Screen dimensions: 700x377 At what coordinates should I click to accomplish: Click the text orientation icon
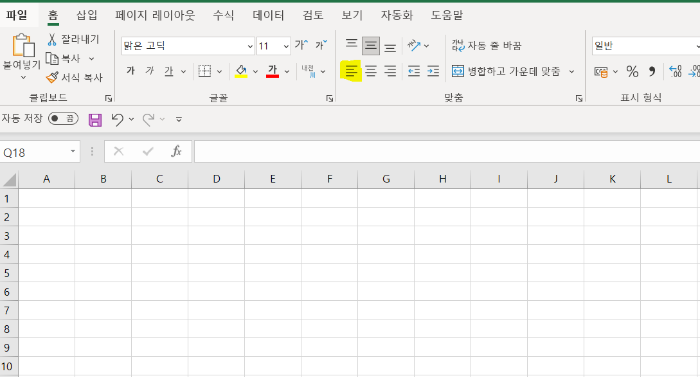point(414,45)
